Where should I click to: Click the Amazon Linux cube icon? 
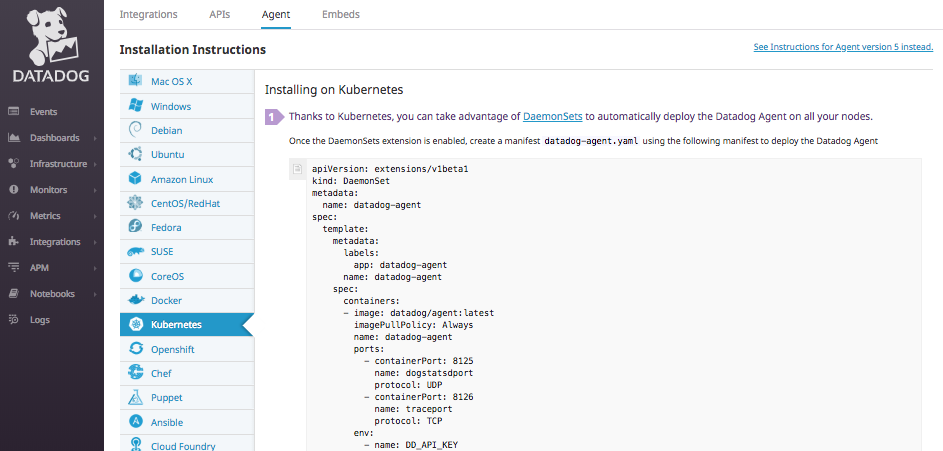[x=135, y=179]
